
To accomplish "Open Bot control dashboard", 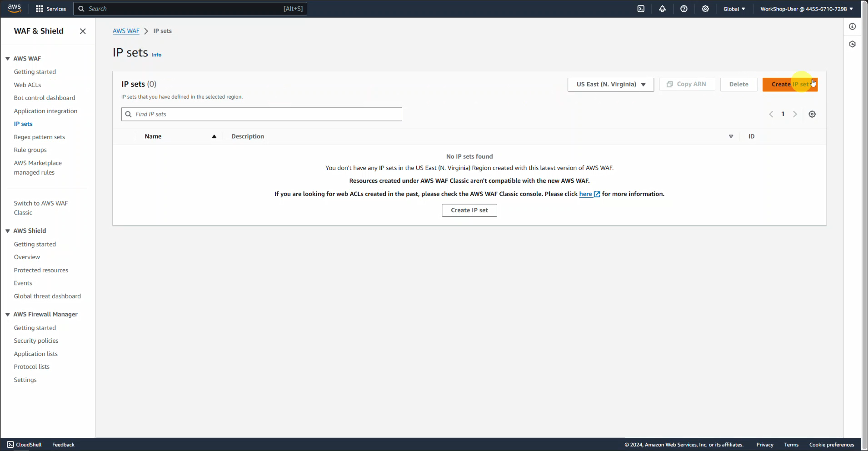I will click(x=45, y=98).
